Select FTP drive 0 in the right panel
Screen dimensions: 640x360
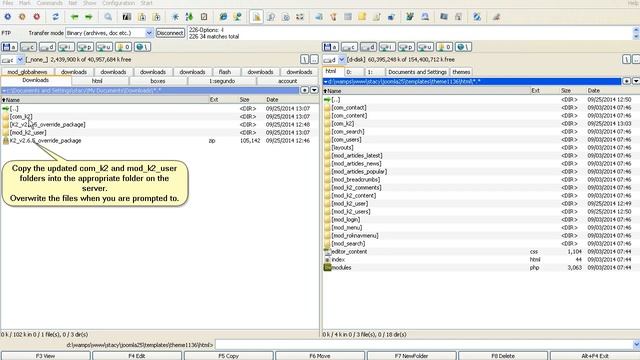click(x=444, y=47)
